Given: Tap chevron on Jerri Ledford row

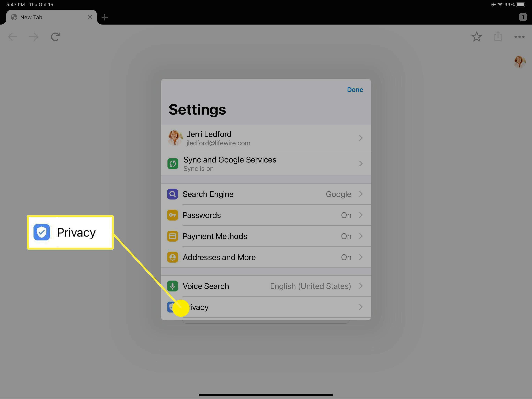Looking at the screenshot, I should (x=361, y=138).
